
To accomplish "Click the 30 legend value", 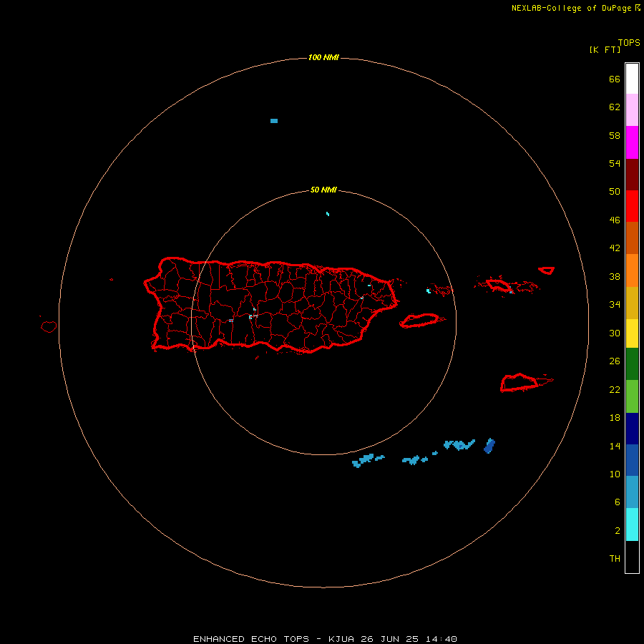I will point(615,333).
